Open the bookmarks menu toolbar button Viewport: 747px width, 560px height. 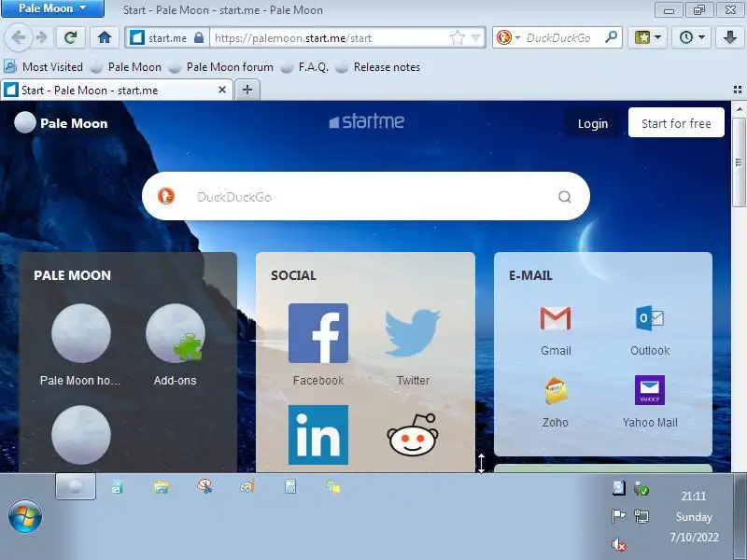[646, 37]
